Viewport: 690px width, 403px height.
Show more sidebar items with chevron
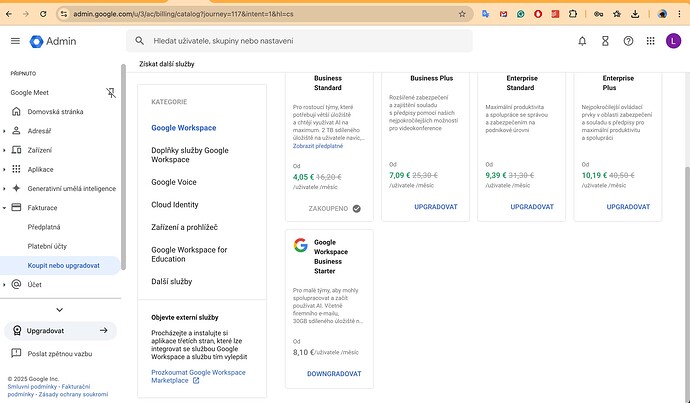(x=59, y=310)
